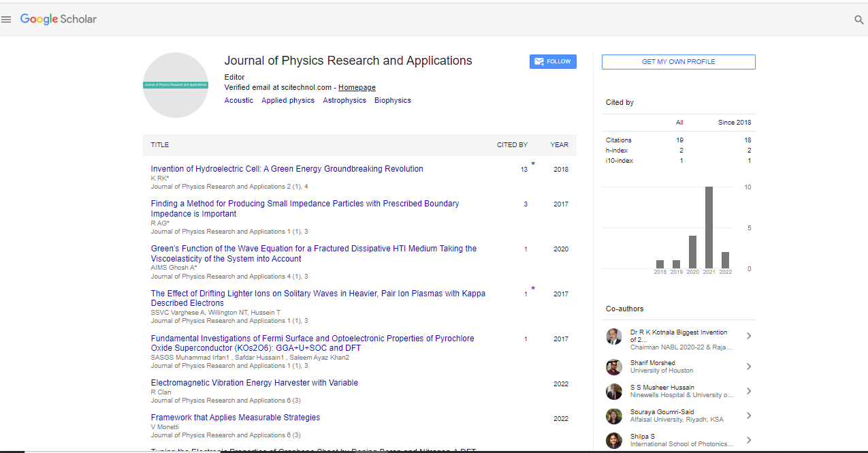The width and height of the screenshot is (868, 453).
Task: Click the Citations metric label
Action: (619, 140)
